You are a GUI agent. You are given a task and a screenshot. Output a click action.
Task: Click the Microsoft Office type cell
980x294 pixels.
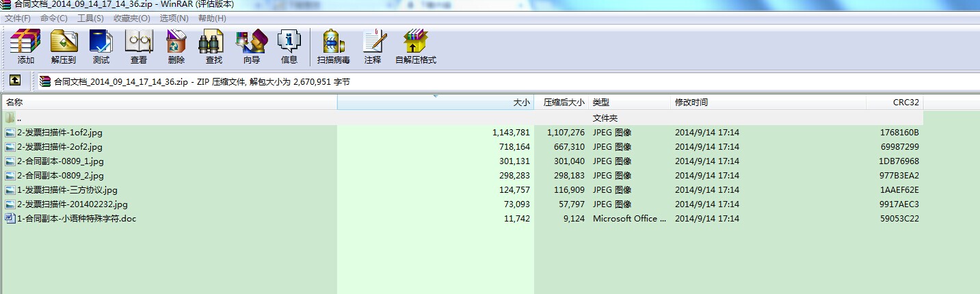pos(629,219)
